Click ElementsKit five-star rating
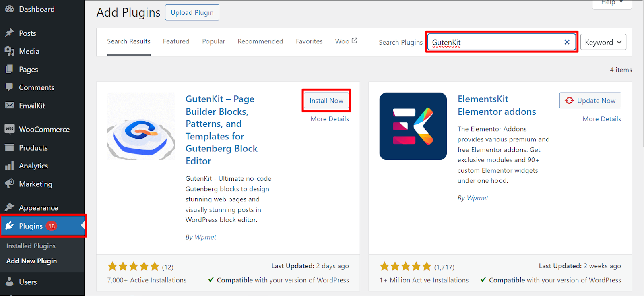This screenshot has width=644, height=296. (406, 266)
